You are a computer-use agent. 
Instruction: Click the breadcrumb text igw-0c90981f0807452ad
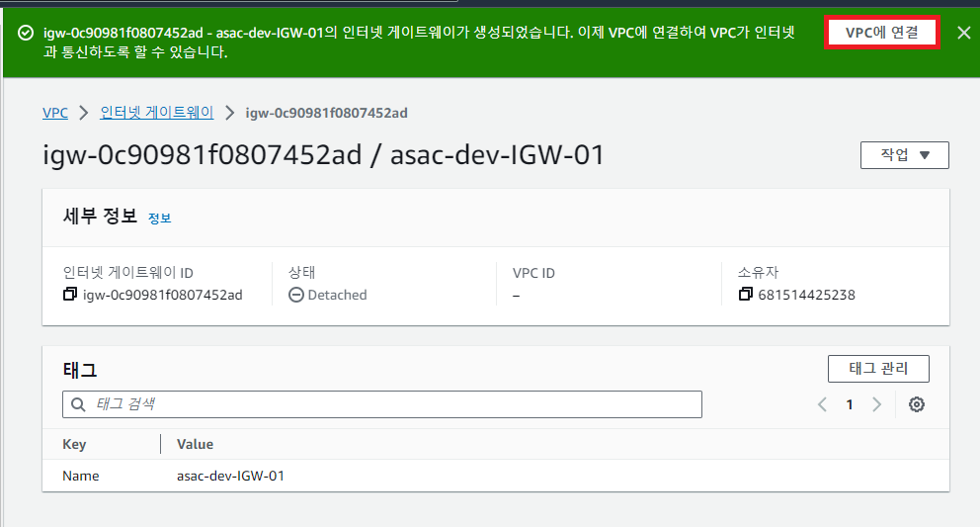point(326,113)
